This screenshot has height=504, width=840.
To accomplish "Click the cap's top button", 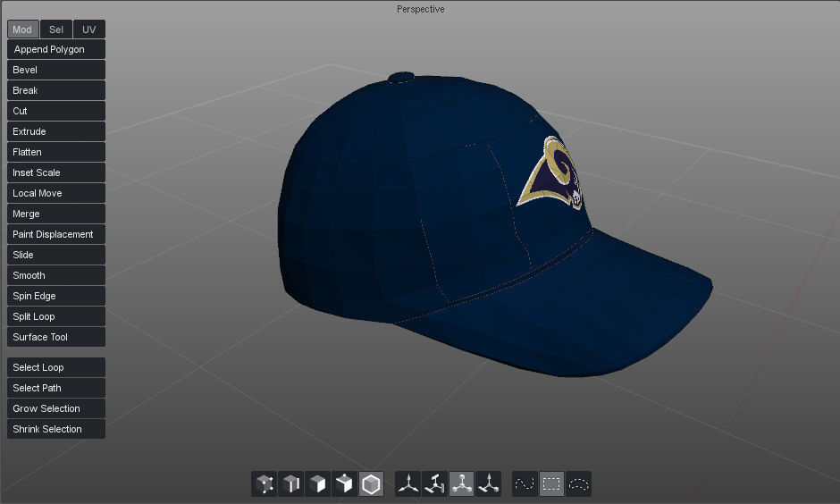I will click(401, 78).
